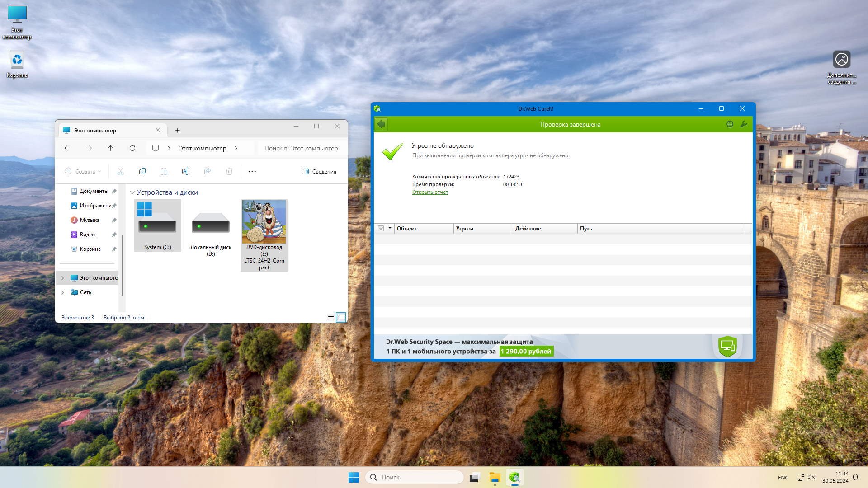Add a new Explorer tab

pos(177,131)
